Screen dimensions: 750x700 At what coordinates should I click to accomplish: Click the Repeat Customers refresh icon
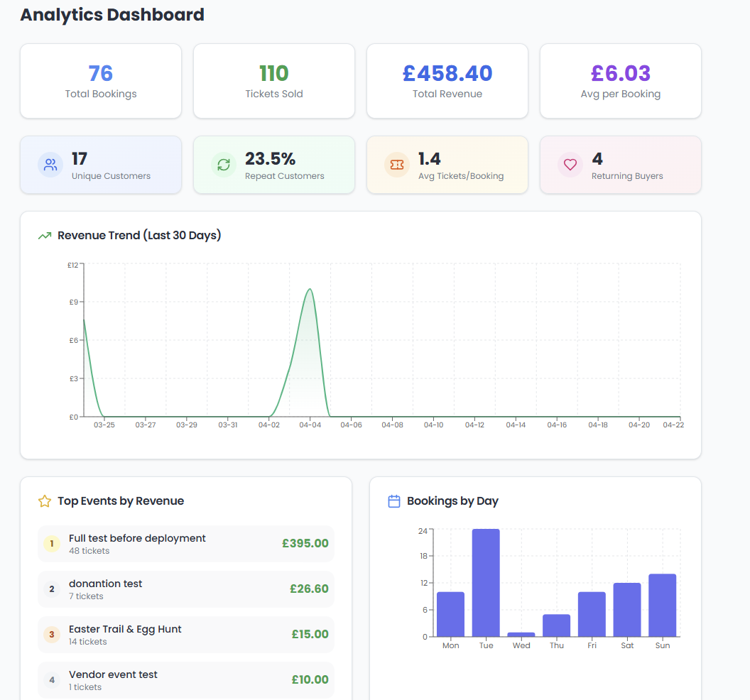point(224,165)
